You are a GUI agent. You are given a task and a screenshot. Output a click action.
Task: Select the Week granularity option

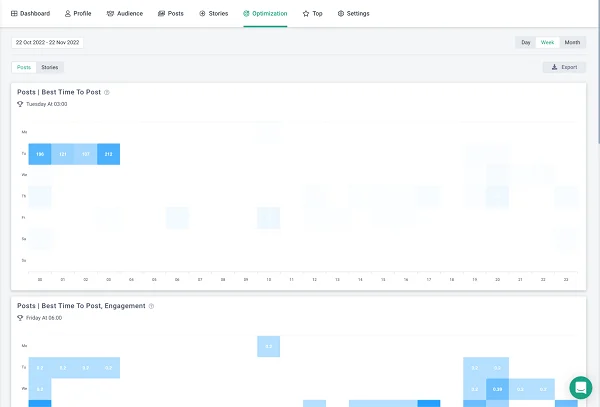[547, 43]
